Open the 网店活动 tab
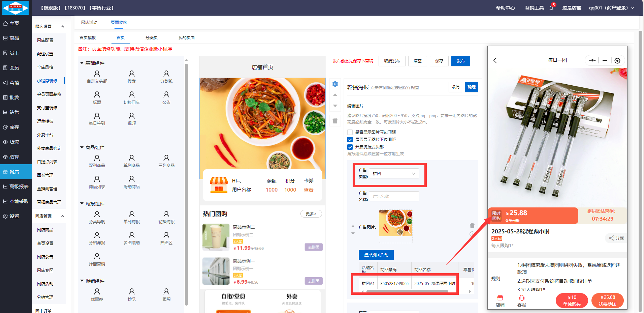 coord(89,23)
